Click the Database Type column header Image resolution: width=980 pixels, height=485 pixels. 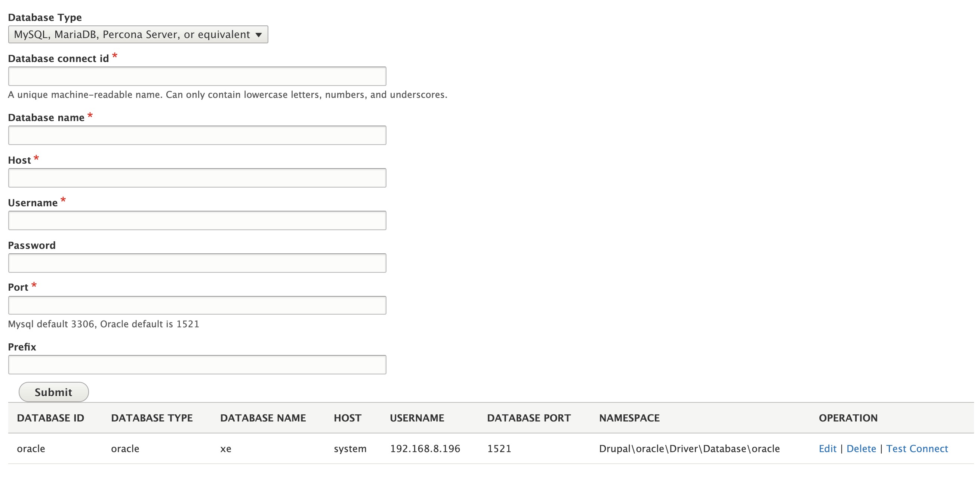pos(152,418)
